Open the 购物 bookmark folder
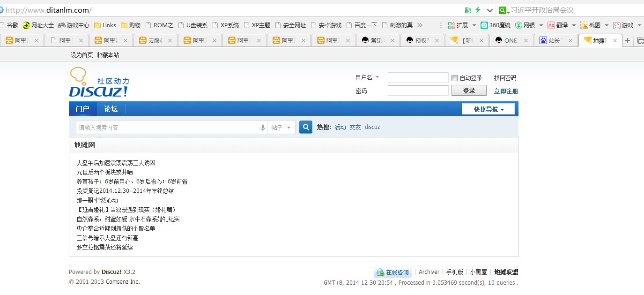Image resolution: width=644 pixels, height=295 pixels. coord(131,25)
